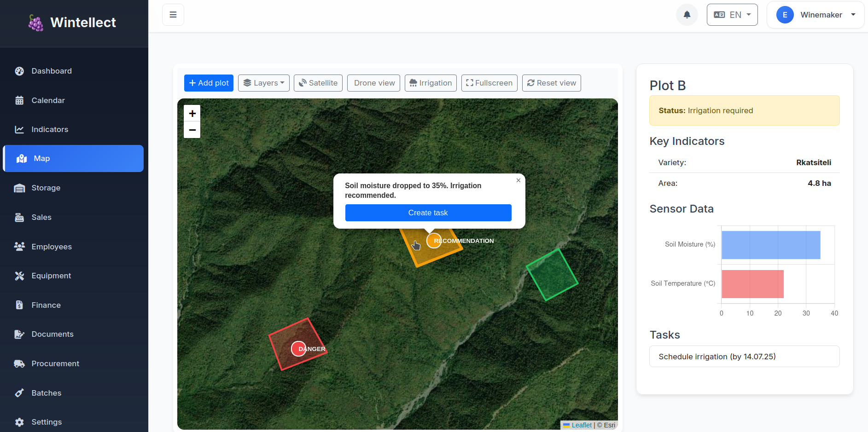Open Equipment using the wrench icon
Image resolution: width=868 pixels, height=432 pixels.
tap(19, 276)
